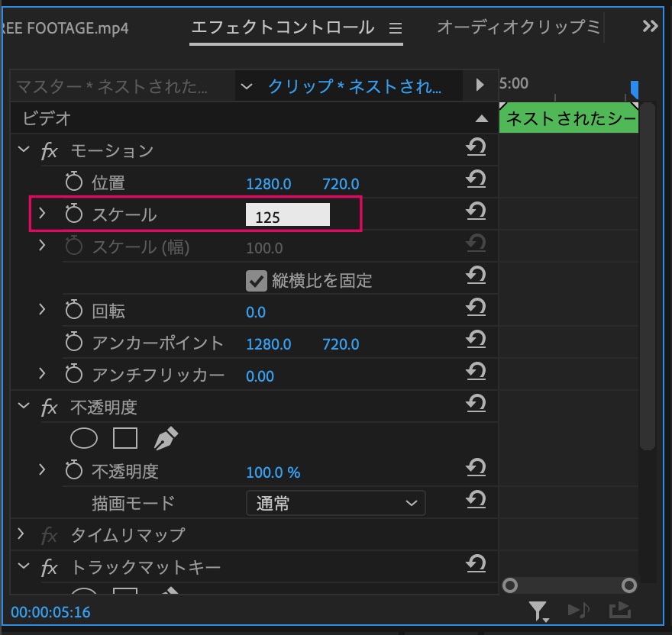The image size is (672, 635).
Task: Reset the トラックマットキー effect
Action: click(x=476, y=564)
